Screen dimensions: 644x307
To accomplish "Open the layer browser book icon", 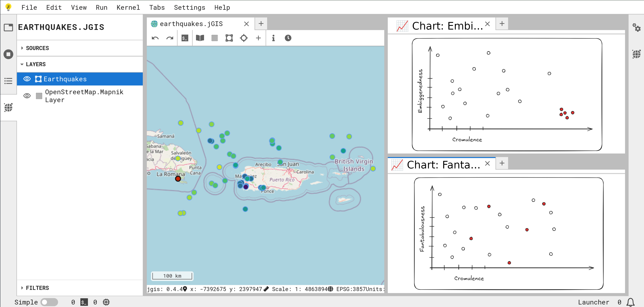I will point(200,38).
